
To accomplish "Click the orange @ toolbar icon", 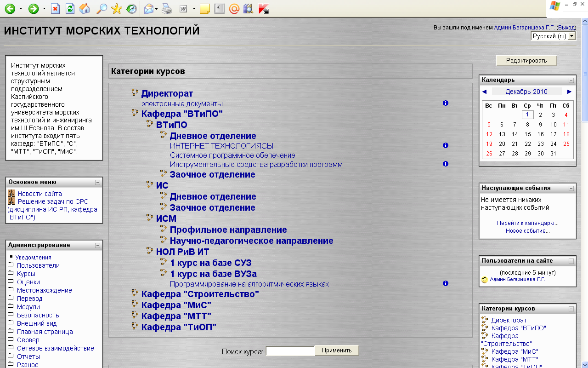I will click(234, 8).
